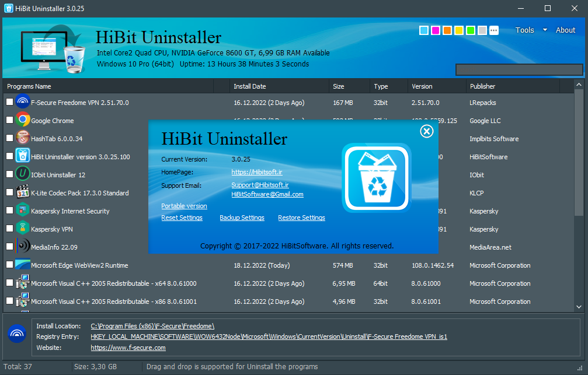The height and width of the screenshot is (375, 588).
Task: Select the HiBit Uninstaller version checkbox
Action: (x=9, y=156)
